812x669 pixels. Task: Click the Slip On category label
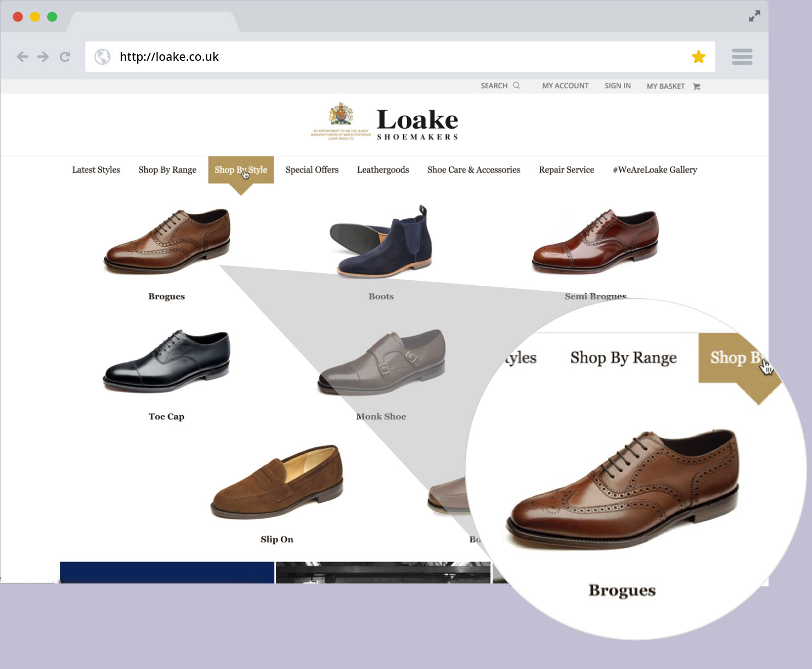277,539
